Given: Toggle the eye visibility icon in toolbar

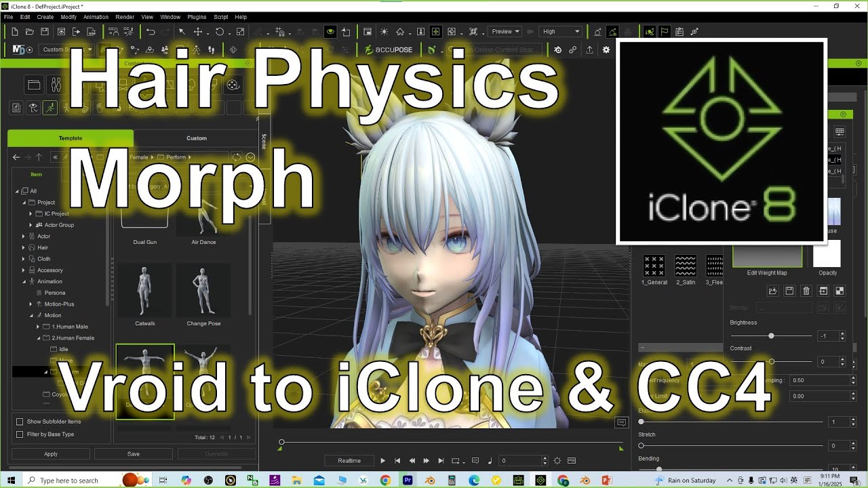Looking at the screenshot, I should coord(330,31).
